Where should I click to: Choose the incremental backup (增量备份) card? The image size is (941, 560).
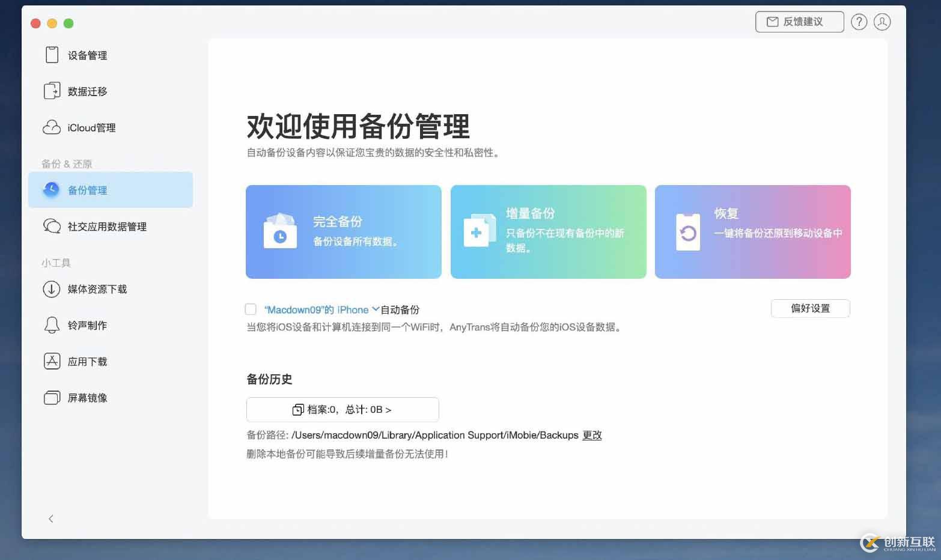pyautogui.click(x=548, y=232)
